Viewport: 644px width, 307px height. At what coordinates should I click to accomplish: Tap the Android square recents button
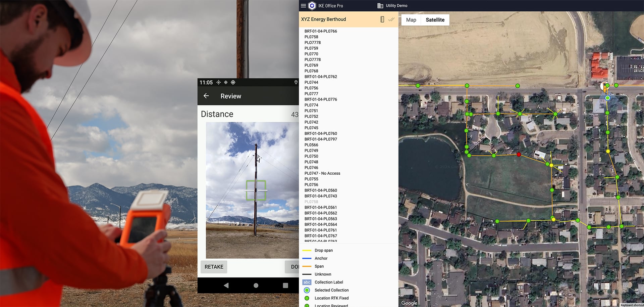point(285,285)
